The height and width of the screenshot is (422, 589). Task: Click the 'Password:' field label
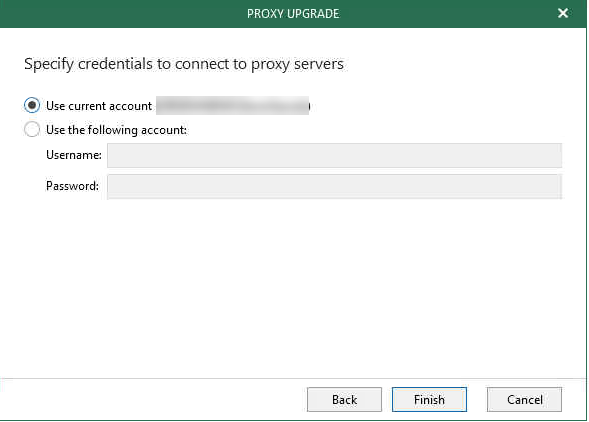[x=72, y=186]
